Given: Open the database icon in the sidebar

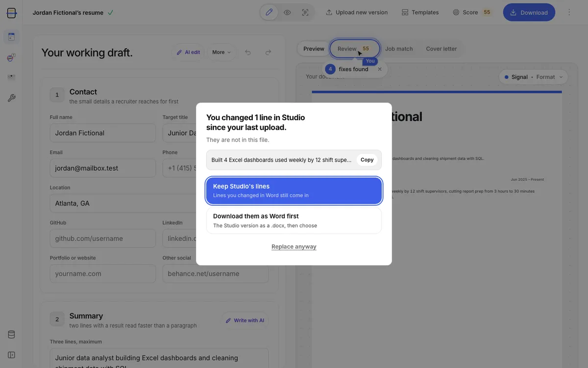Looking at the screenshot, I should click(12, 335).
